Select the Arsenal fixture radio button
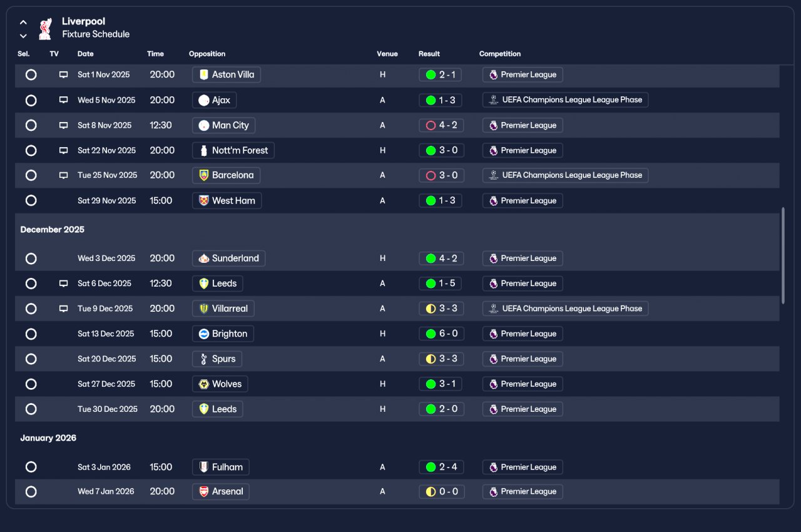Screen dimensions: 801x532 31,491
